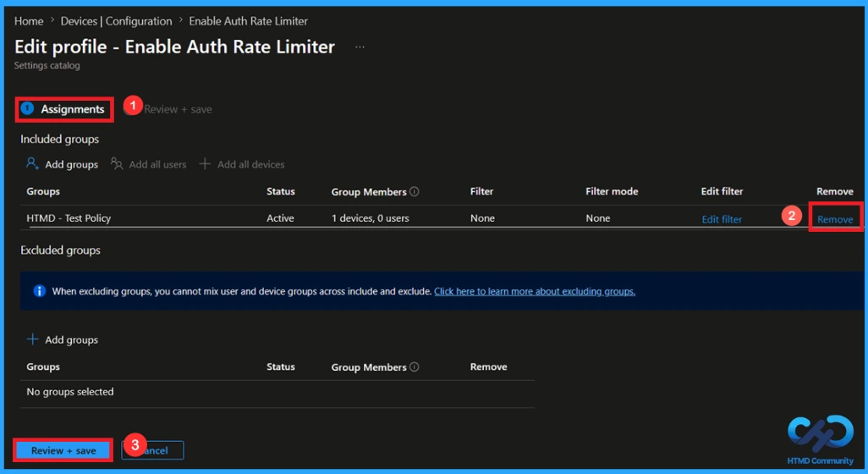868x474 pixels.
Task: Add groups under Excluded groups
Action: 71,340
